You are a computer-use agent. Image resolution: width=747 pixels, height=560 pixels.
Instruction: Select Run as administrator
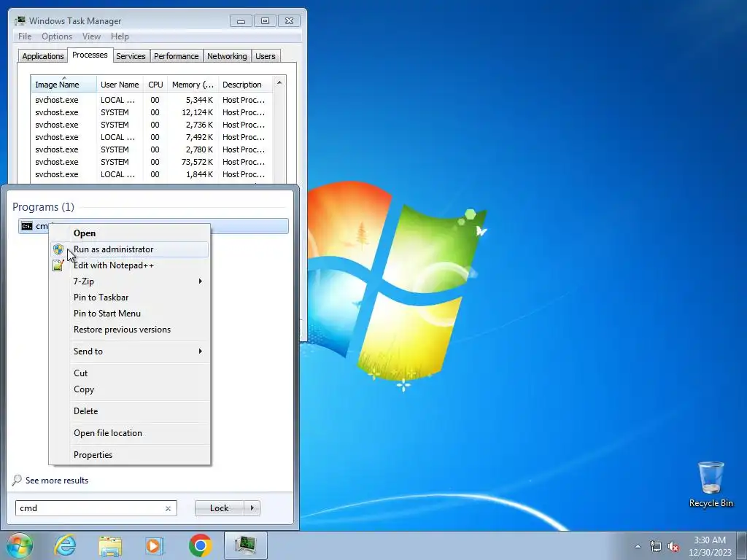130,249
